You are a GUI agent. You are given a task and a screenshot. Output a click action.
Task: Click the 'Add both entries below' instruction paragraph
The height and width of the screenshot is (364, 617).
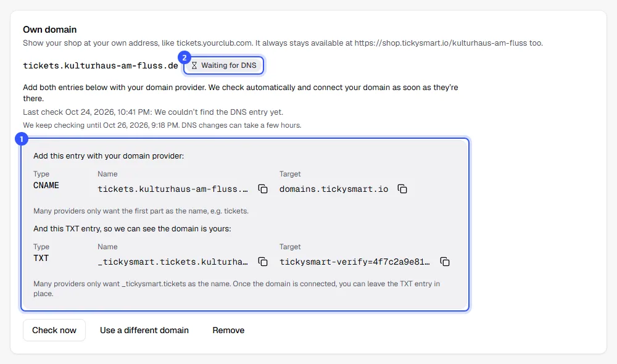pos(241,93)
